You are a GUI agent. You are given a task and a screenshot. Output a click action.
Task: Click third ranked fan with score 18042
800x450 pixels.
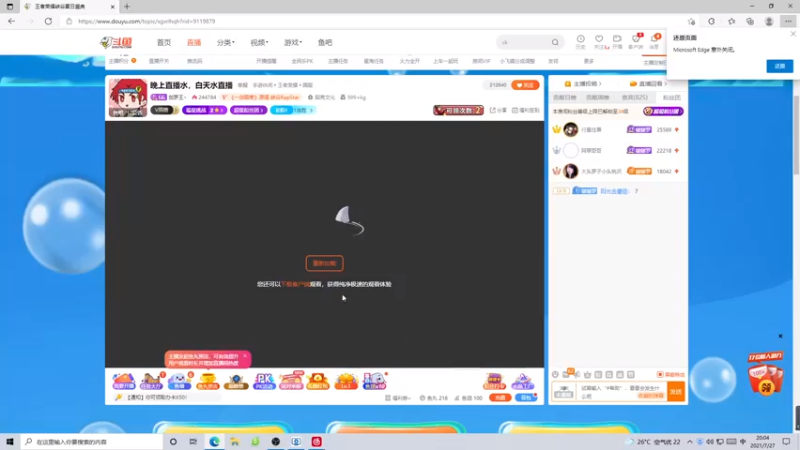coord(617,171)
